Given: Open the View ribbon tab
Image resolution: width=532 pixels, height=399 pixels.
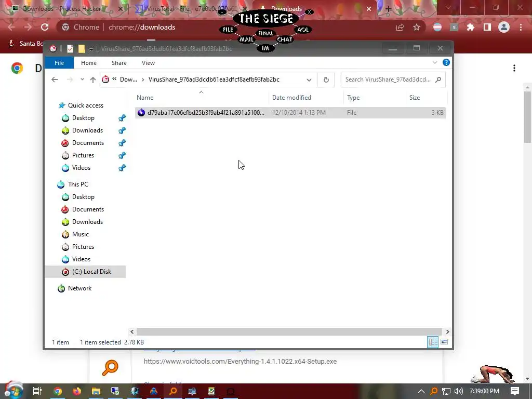Looking at the screenshot, I should click(x=148, y=63).
